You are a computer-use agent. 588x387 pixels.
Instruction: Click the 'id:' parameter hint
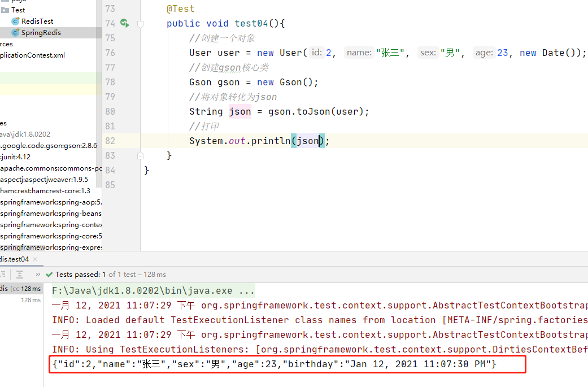(317, 53)
